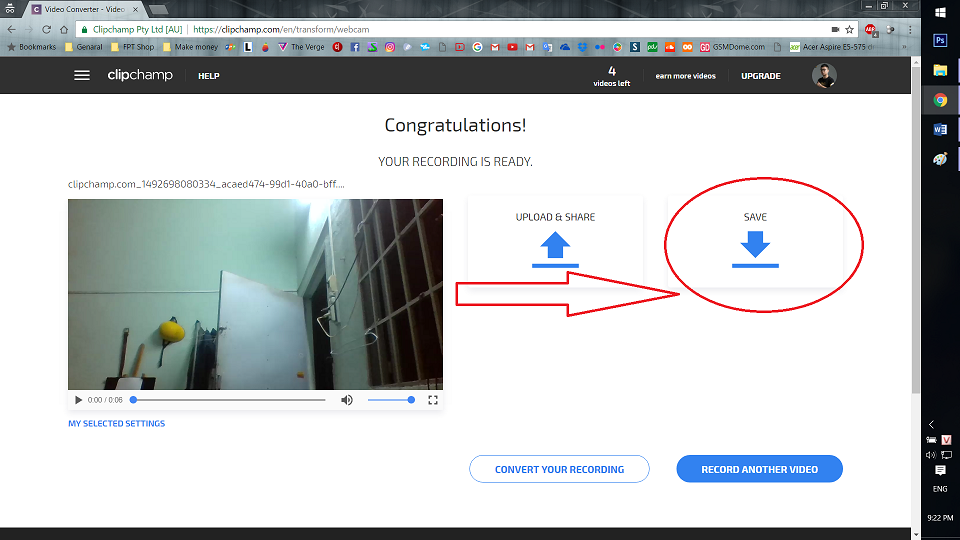This screenshot has width=960, height=540.
Task: Click the system volume tray icon
Action: (931, 455)
